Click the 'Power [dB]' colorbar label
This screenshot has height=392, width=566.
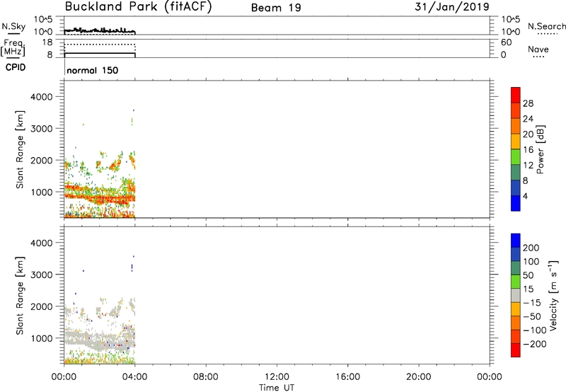pyautogui.click(x=541, y=149)
